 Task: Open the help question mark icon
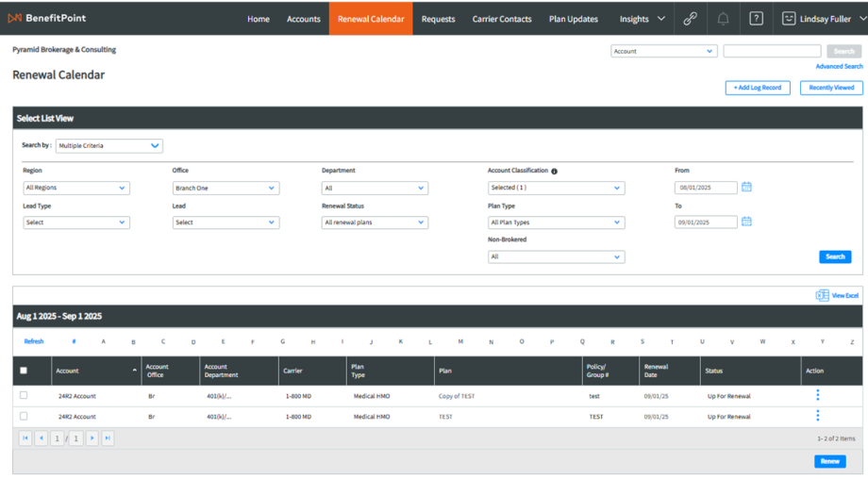coord(756,19)
